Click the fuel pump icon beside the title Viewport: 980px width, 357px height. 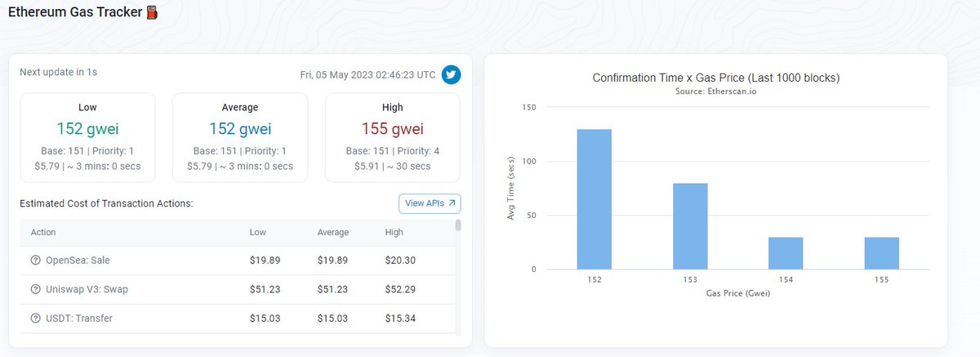(x=151, y=13)
